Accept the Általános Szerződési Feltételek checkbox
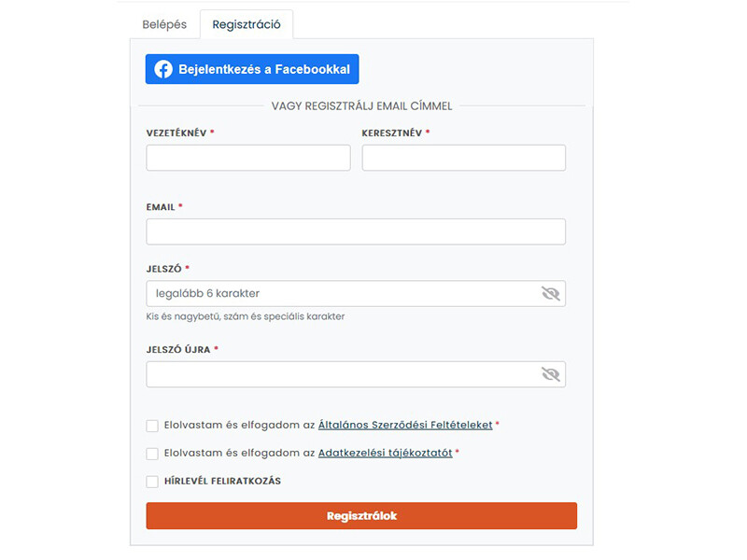Screen dimensions: 747x560 click(x=152, y=426)
